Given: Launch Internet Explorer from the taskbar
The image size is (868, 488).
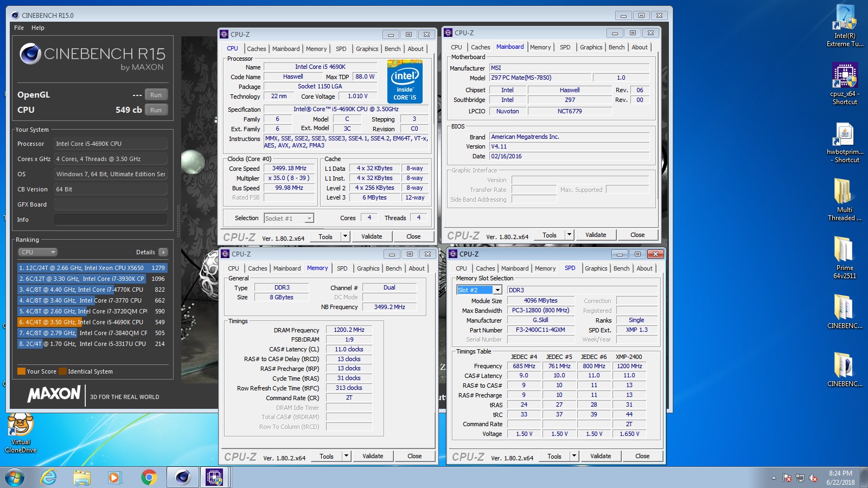Looking at the screenshot, I should [x=49, y=478].
